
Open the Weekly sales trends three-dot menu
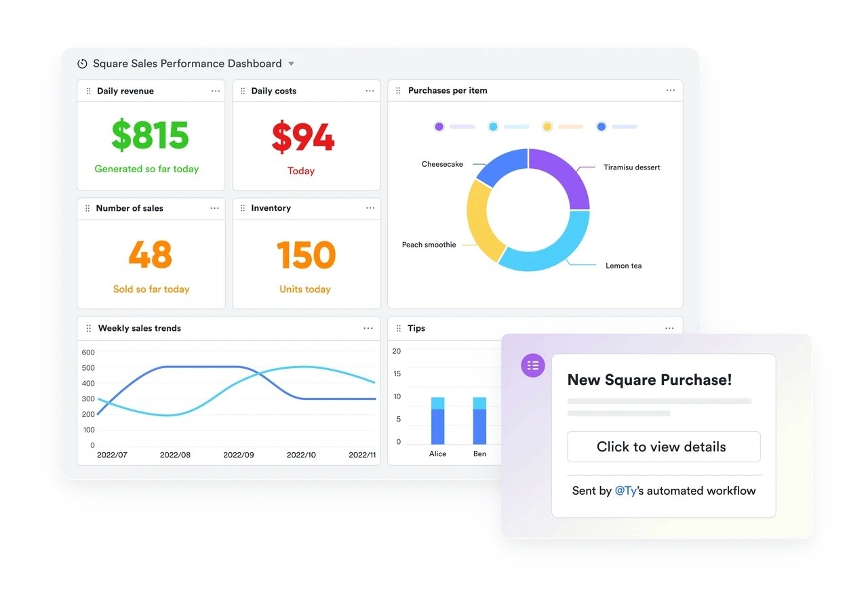[x=368, y=328]
